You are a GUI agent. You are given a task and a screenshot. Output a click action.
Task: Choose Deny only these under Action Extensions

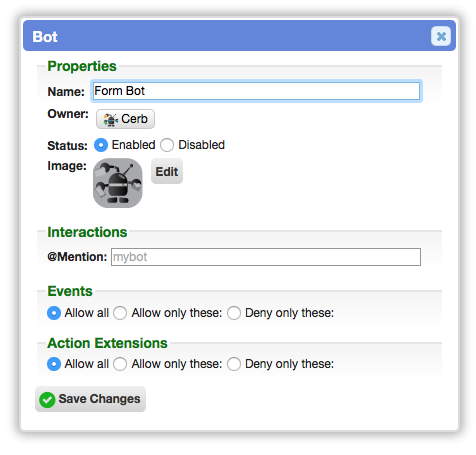[234, 364]
